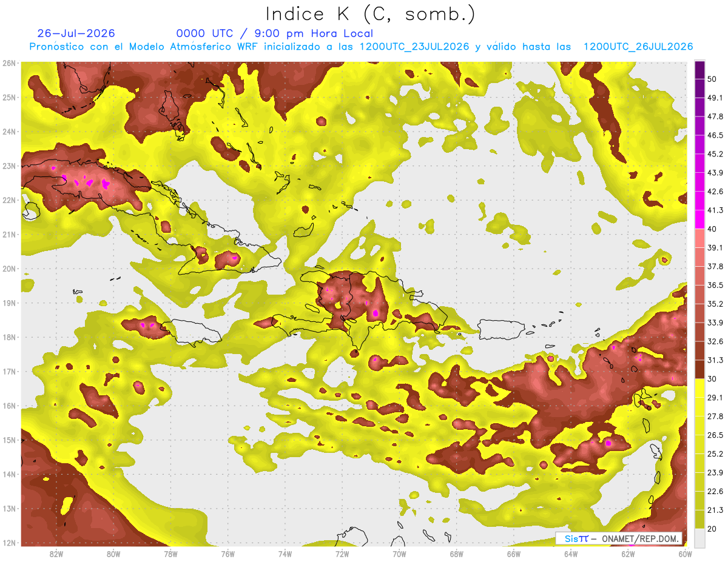The width and height of the screenshot is (728, 562).
Task: Click the colorbar value '39.1'
Action: pyautogui.click(x=715, y=247)
